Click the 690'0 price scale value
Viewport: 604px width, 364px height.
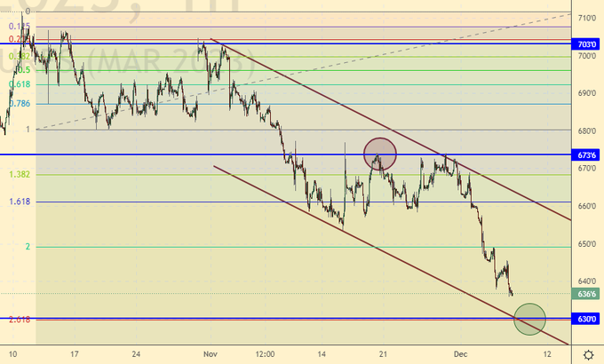(587, 93)
